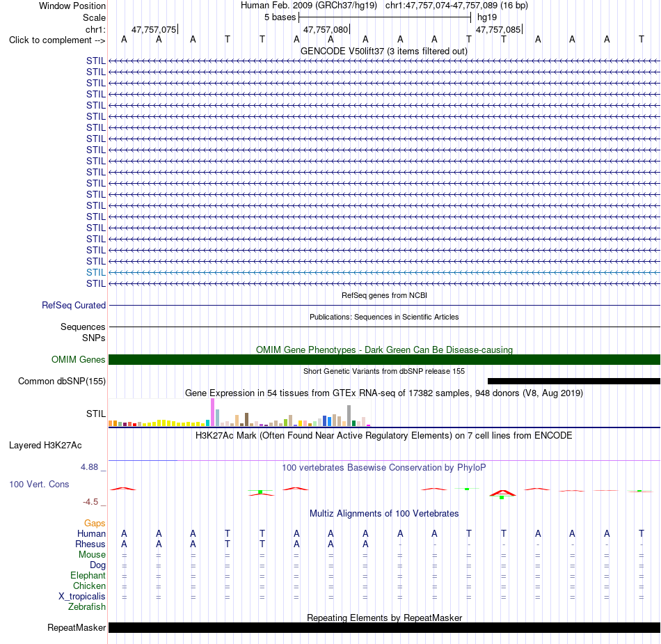Select the light-blue STIL transcript arrow line
Image resolution: width=661 pixels, height=644 pixels.
pos(384,272)
